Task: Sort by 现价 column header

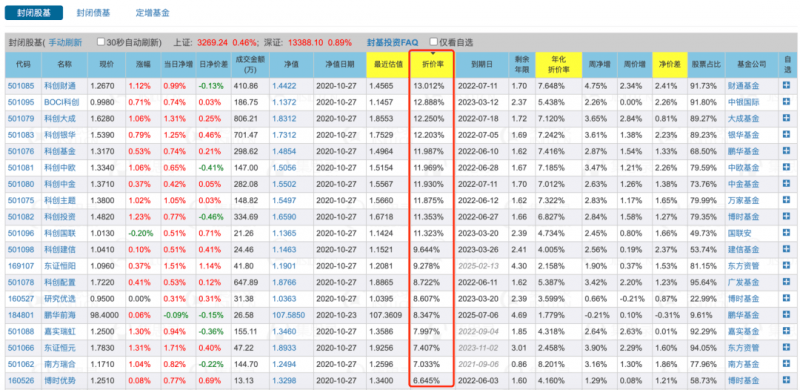Action: pos(106,65)
